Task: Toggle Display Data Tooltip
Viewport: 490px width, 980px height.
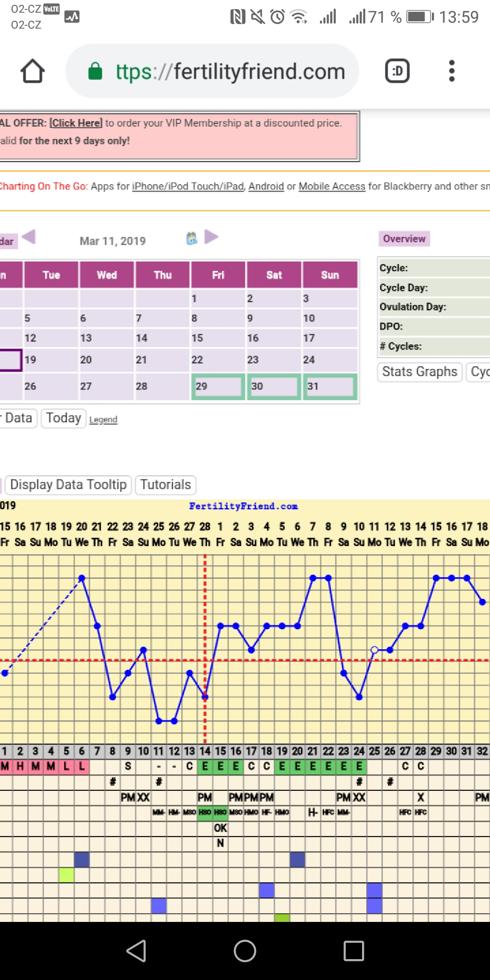Action: 68,485
